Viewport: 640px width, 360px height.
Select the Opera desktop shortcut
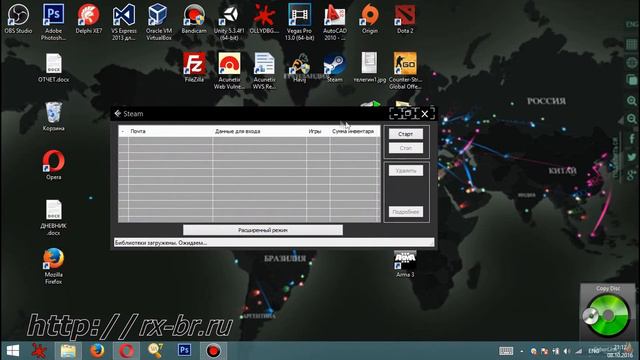(53, 165)
